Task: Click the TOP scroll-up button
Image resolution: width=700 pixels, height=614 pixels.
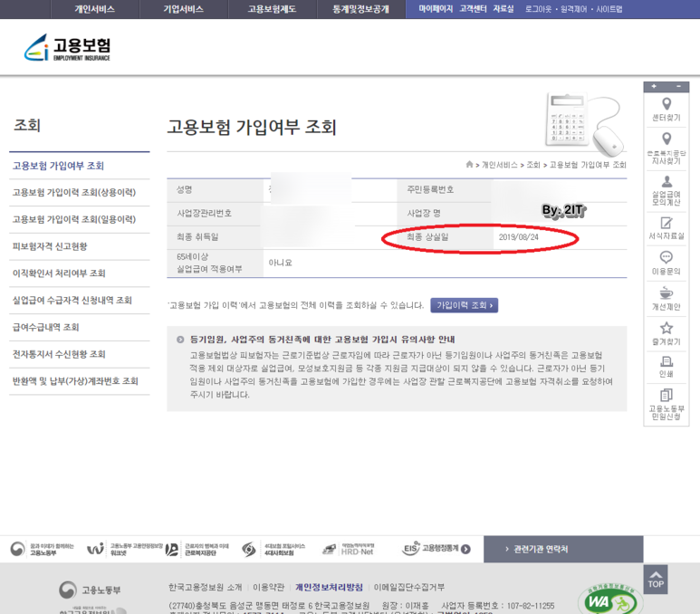Action: point(656,580)
